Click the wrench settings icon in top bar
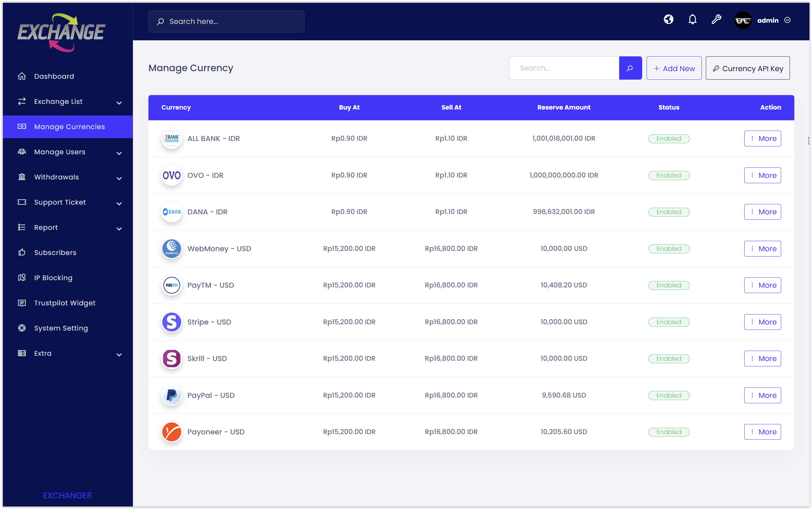This screenshot has height=509, width=812. [717, 20]
